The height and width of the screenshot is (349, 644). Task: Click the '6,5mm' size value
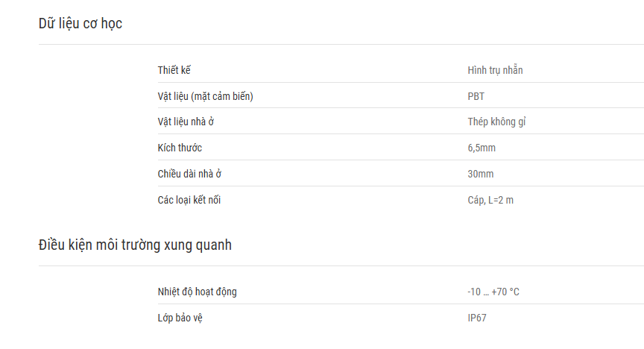pyautogui.click(x=482, y=148)
